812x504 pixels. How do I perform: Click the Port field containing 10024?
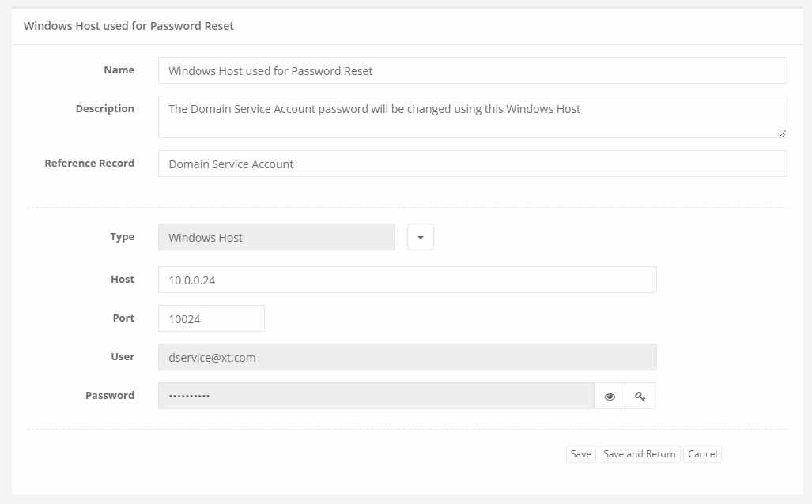(211, 318)
